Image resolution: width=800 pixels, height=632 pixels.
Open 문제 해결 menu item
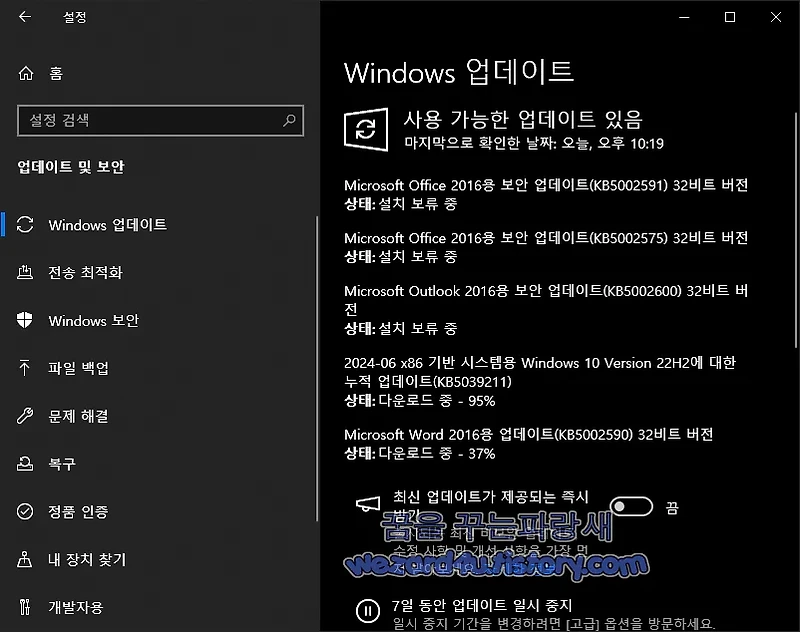pos(158,416)
